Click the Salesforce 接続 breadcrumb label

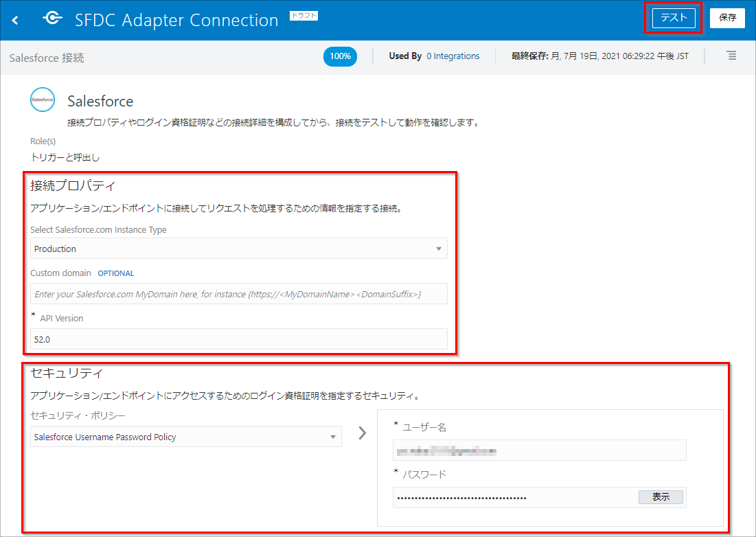47,58
